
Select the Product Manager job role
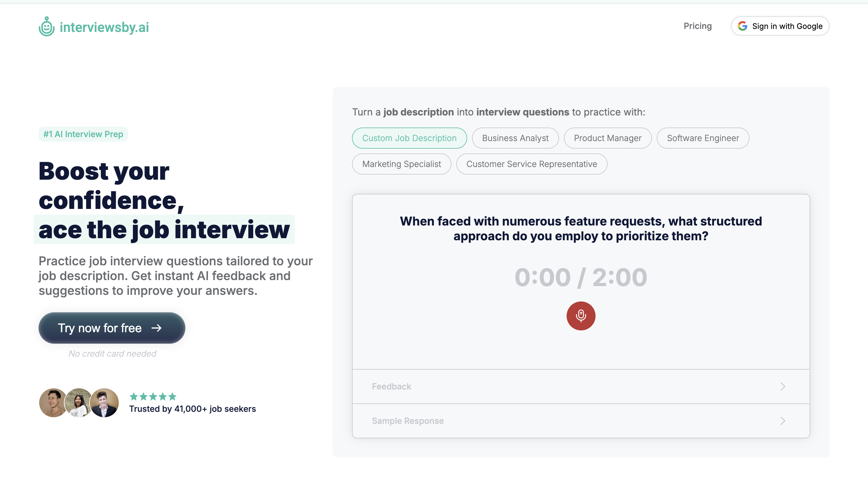608,138
